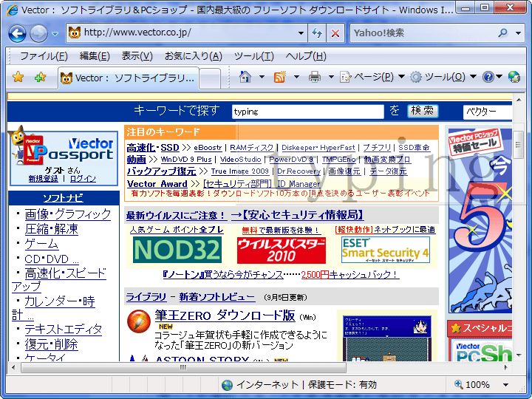The image size is (532, 399).
Task: Click the 安心セキュリティ情報局 link
Action: pos(298,215)
